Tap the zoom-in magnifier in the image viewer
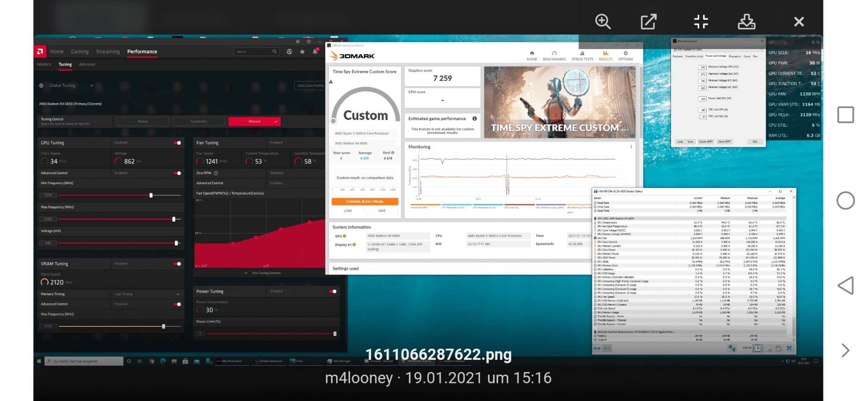Screen dimensions: 868x401 point(603,21)
